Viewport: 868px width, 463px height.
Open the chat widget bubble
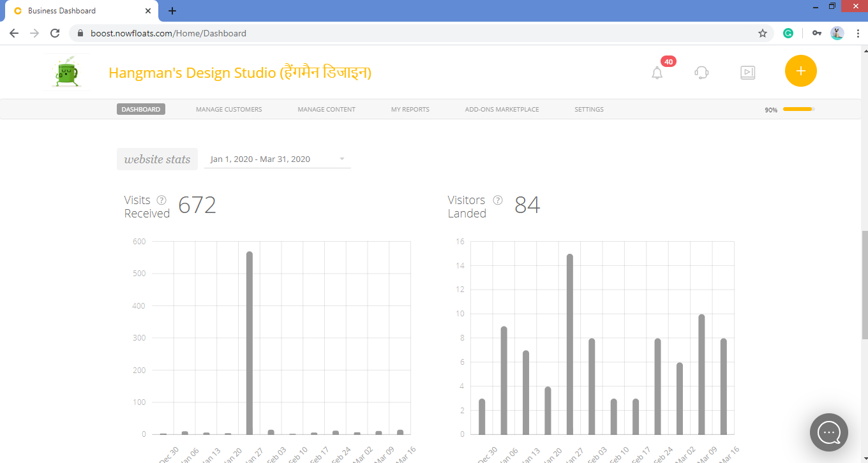coord(829,432)
